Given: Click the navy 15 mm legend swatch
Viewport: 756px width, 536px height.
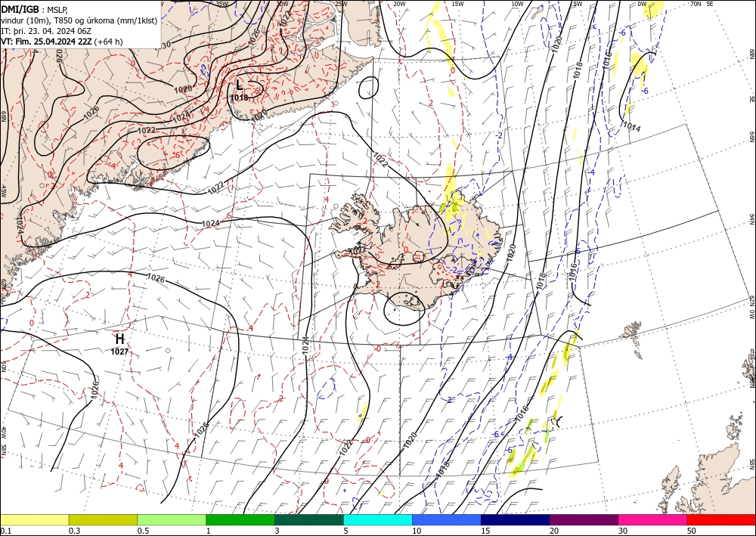Looking at the screenshot, I should click(516, 519).
